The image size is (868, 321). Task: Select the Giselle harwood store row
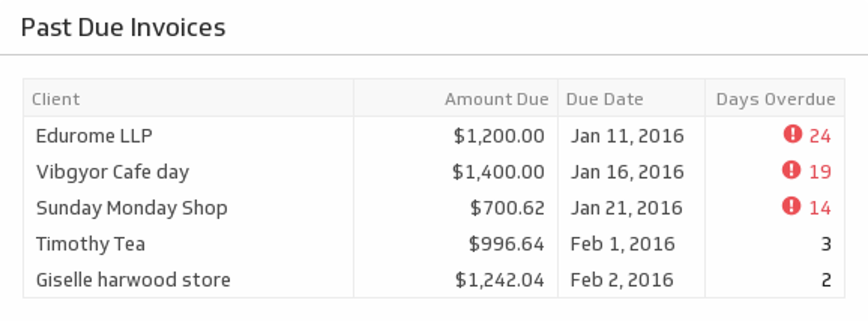pyautogui.click(x=133, y=280)
